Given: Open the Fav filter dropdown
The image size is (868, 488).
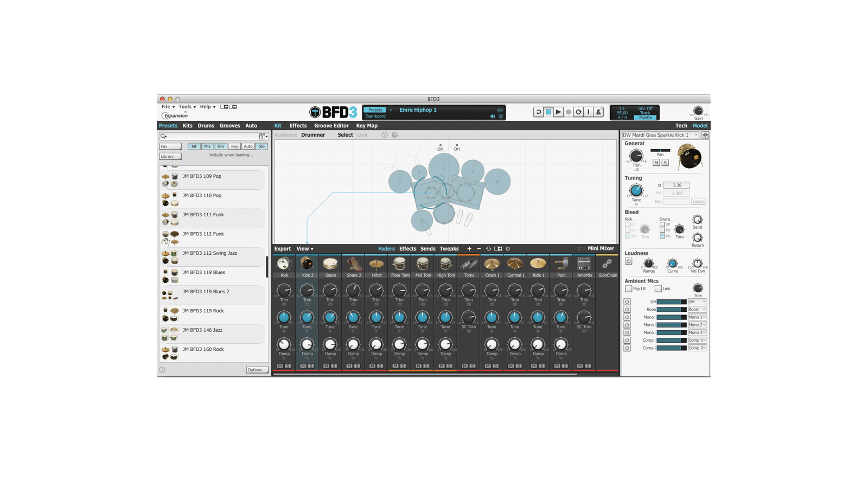Looking at the screenshot, I should [170, 146].
